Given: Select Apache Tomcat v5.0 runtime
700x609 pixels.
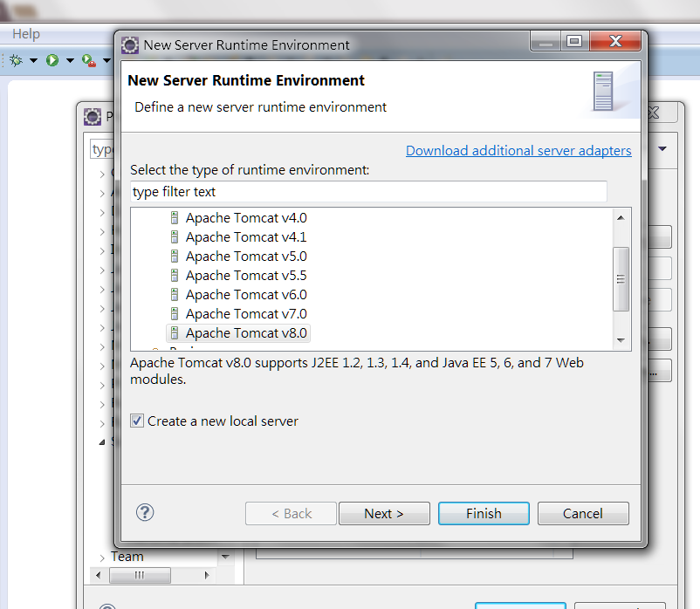Looking at the screenshot, I should click(x=246, y=257).
